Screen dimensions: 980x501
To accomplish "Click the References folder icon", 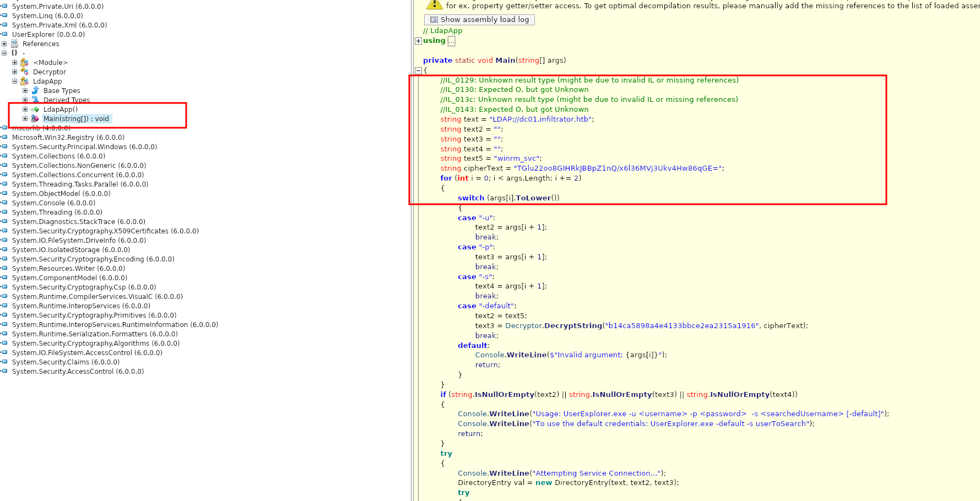I will [x=14, y=43].
